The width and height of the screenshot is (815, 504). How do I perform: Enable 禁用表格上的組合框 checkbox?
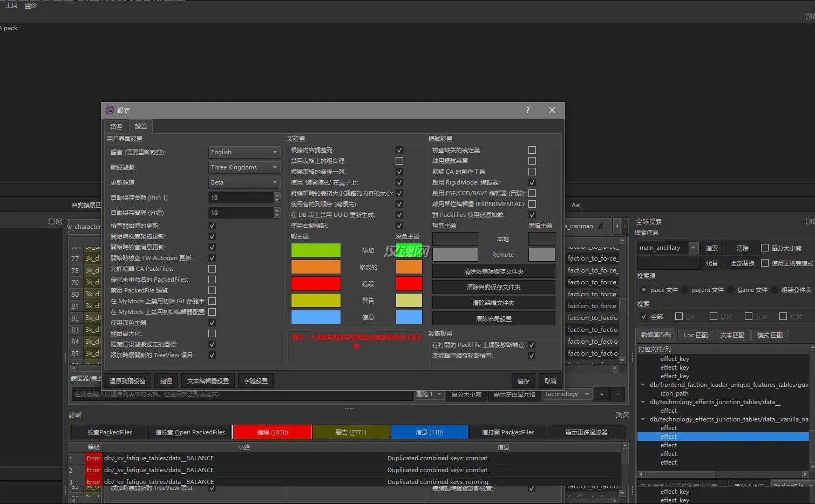[399, 161]
